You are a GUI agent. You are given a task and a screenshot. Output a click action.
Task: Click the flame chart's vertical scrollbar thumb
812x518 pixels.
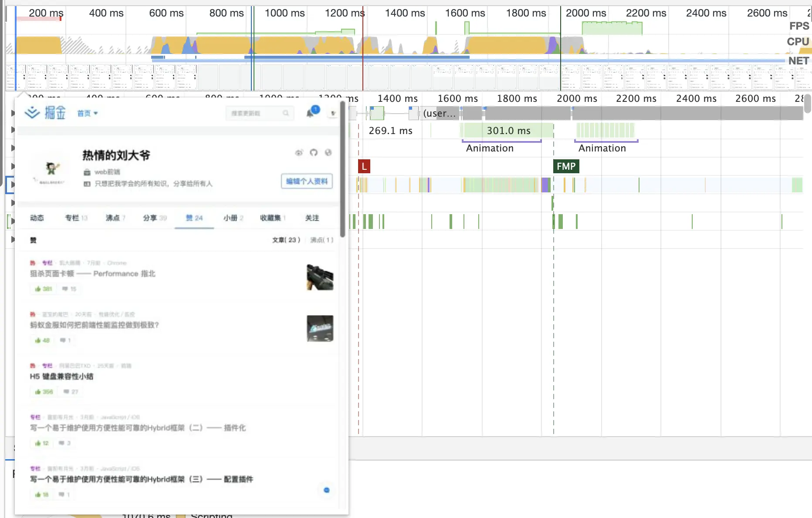[x=808, y=104]
